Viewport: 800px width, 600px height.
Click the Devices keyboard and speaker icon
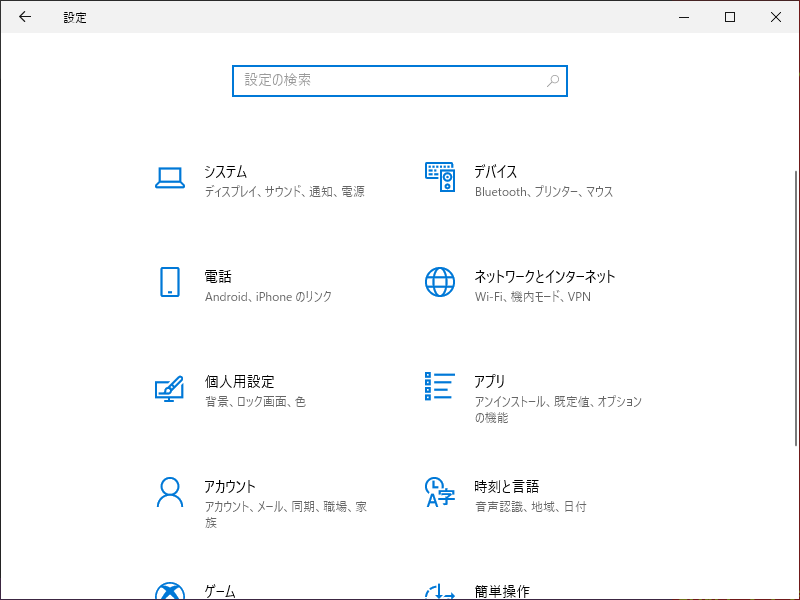click(440, 177)
